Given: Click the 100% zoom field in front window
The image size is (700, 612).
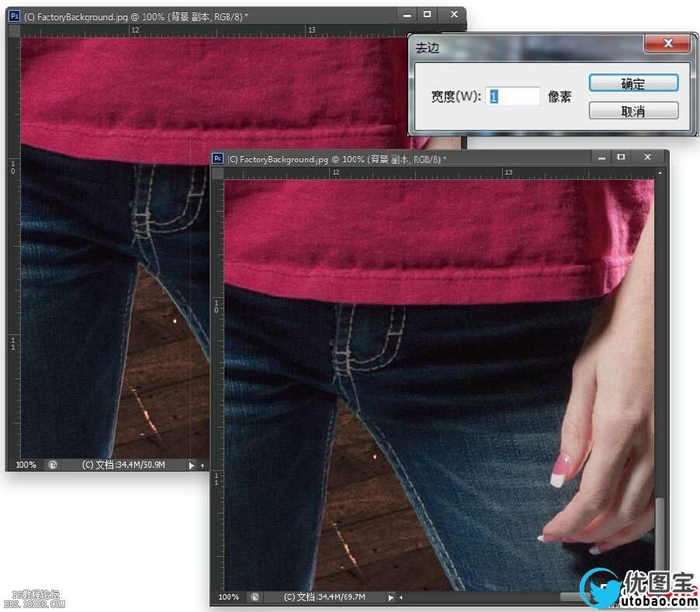Looking at the screenshot, I should [229, 596].
